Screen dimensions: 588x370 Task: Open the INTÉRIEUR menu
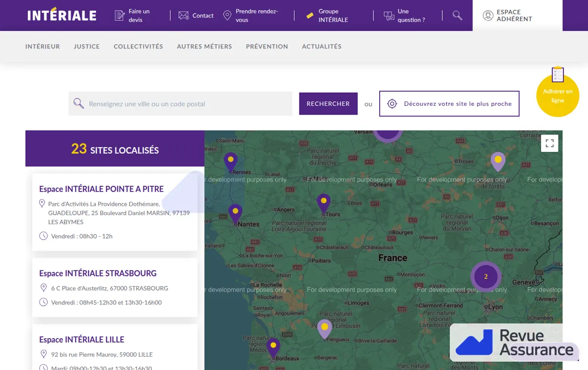43,47
